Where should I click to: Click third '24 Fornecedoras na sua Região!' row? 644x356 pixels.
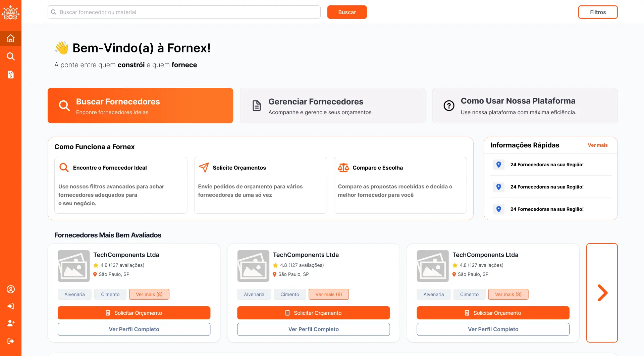pyautogui.click(x=551, y=209)
